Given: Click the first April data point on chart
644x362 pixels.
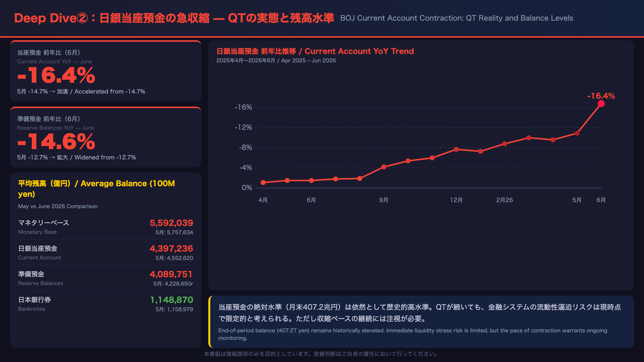Looking at the screenshot, I should 263,183.
